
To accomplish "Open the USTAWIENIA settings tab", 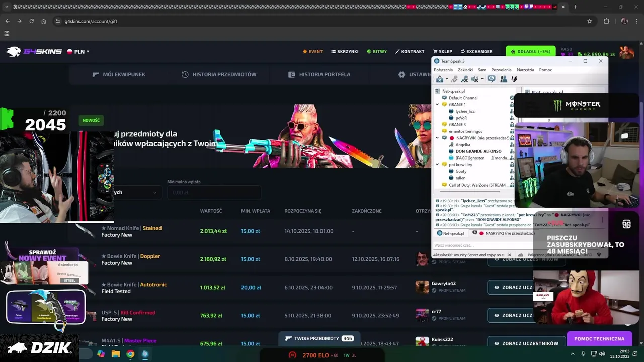I will coord(416,74).
